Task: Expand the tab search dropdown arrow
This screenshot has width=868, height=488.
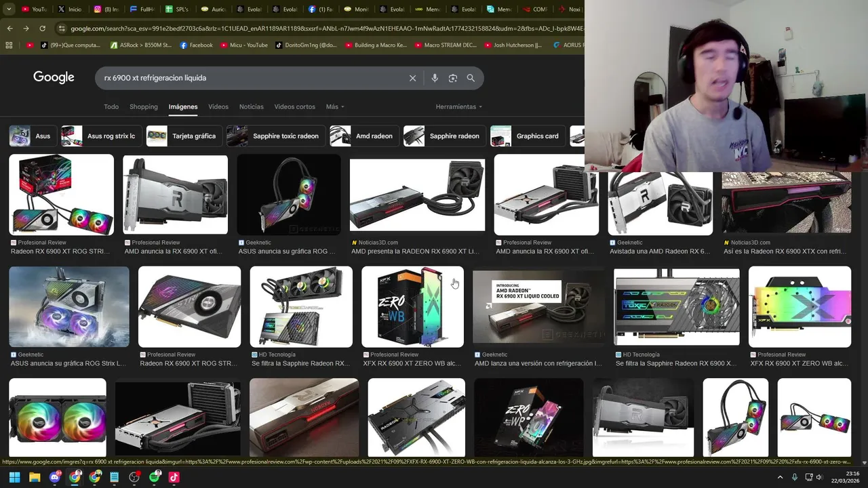Action: coord(9,9)
